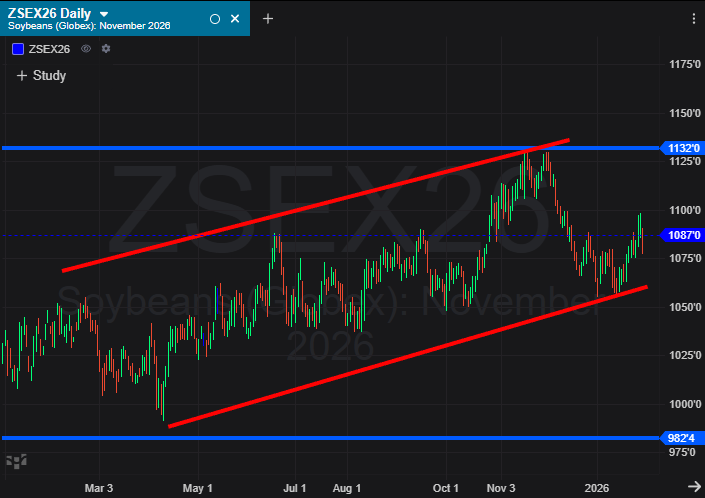Add a Study to the chart

pos(41,76)
